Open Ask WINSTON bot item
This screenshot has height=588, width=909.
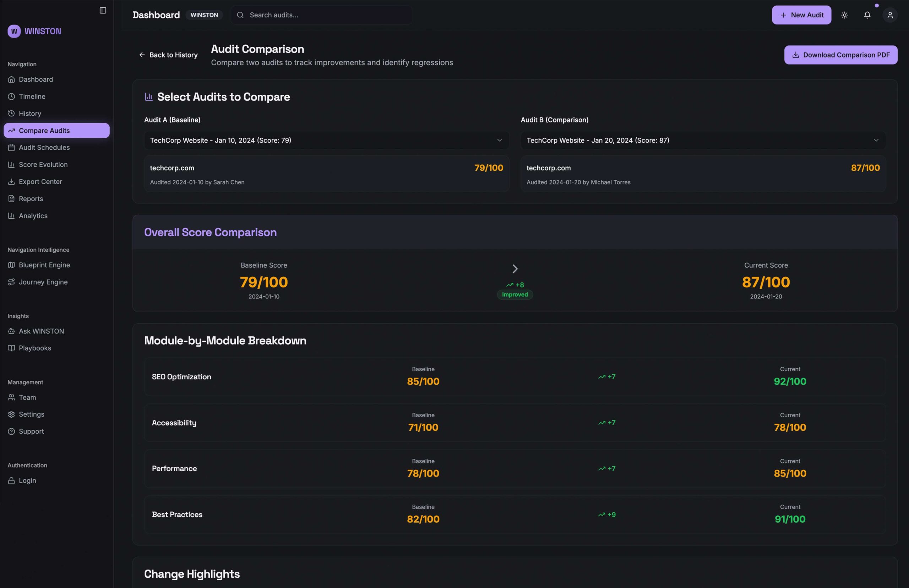pyautogui.click(x=41, y=331)
